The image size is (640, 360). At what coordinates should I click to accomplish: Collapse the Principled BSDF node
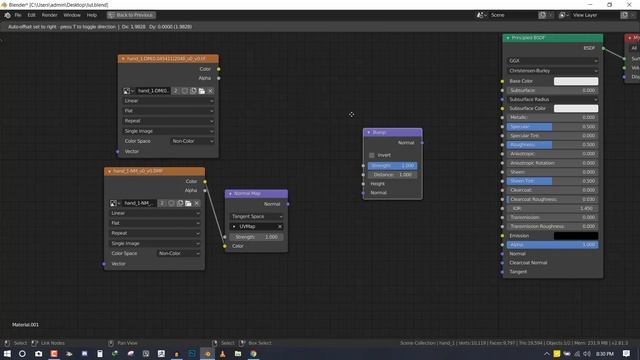(x=508, y=38)
